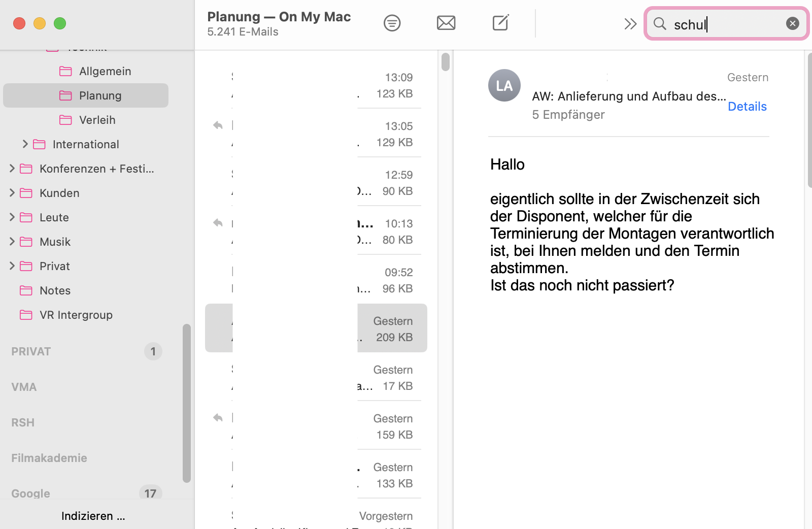The height and width of the screenshot is (529, 812).
Task: Click the message list scrollbar
Action: click(x=446, y=62)
